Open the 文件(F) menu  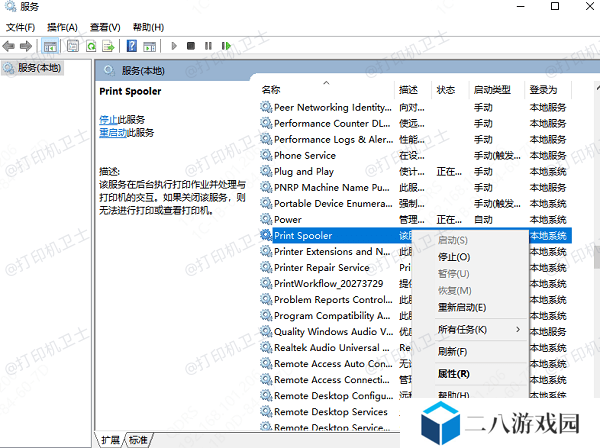coord(20,28)
